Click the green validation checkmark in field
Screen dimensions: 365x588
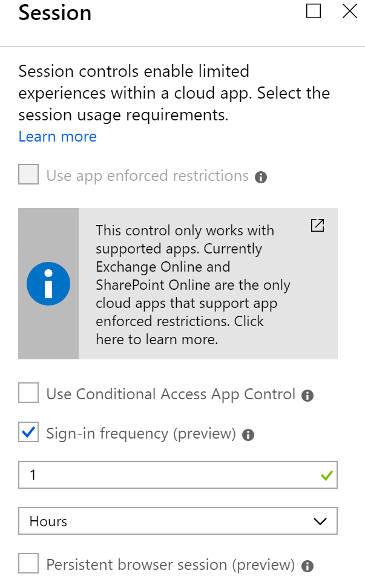coord(327,475)
